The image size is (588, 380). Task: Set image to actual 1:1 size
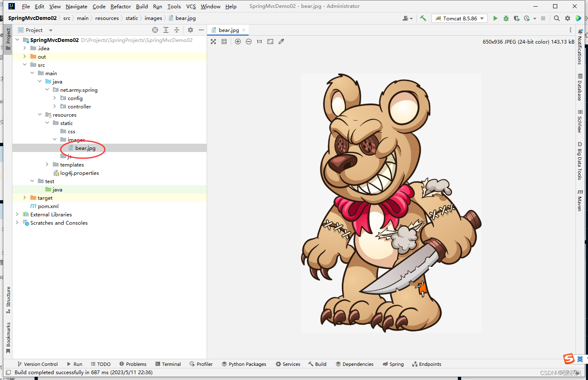click(x=259, y=42)
